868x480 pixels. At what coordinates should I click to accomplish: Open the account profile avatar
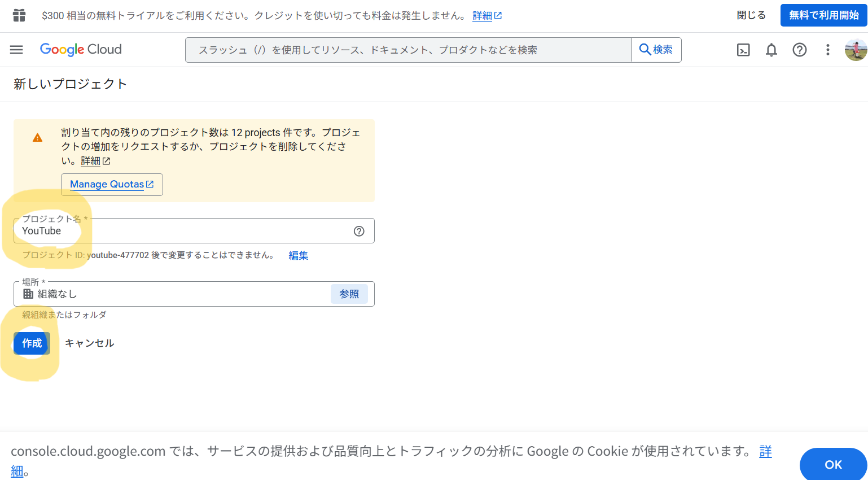(x=855, y=50)
